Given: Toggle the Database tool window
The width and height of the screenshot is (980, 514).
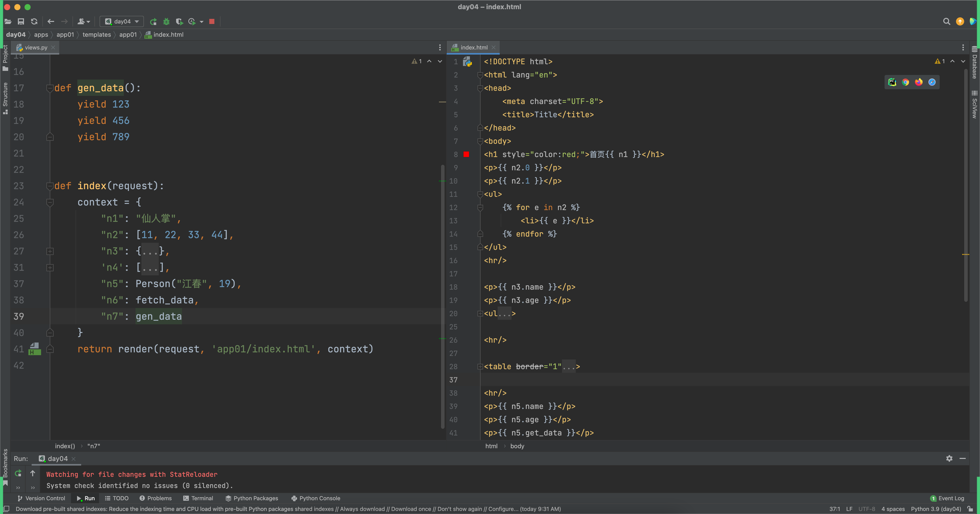Looking at the screenshot, I should pos(974,63).
